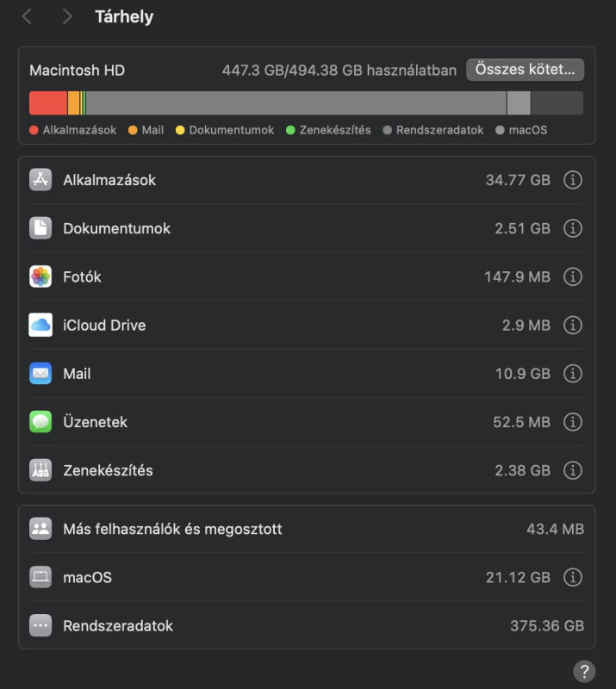Click the 2.51 GB value

click(522, 228)
